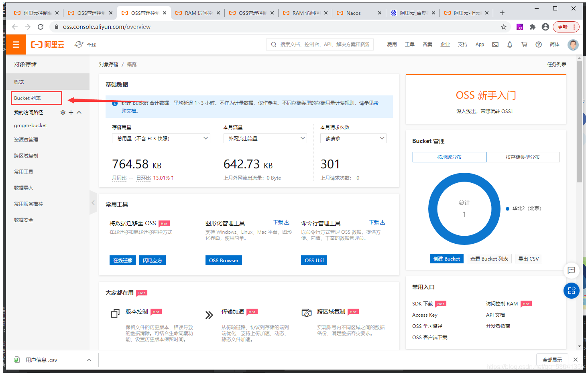Image resolution: width=588 pixels, height=374 pixels.
Task: Open the 费用 top menu
Action: tap(392, 44)
